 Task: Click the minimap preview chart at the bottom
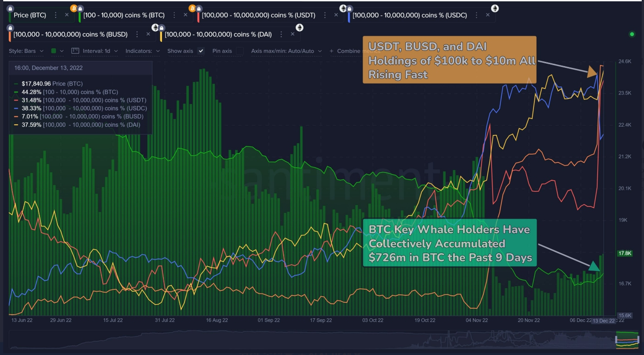(x=321, y=338)
